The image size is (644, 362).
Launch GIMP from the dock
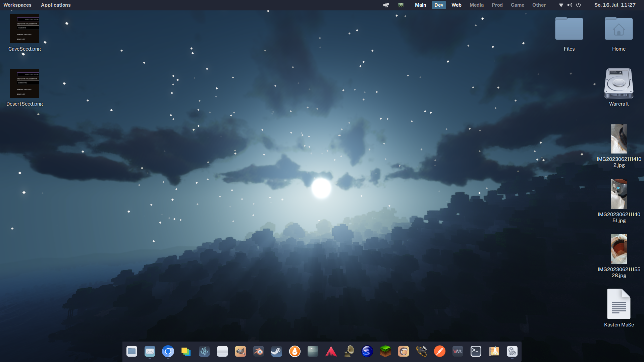(240, 351)
